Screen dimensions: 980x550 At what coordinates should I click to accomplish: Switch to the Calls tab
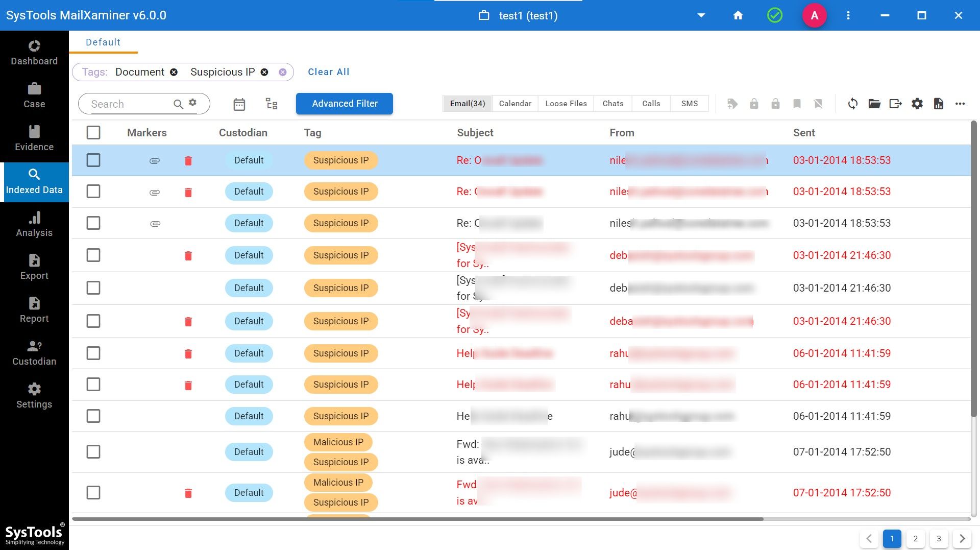(x=651, y=104)
